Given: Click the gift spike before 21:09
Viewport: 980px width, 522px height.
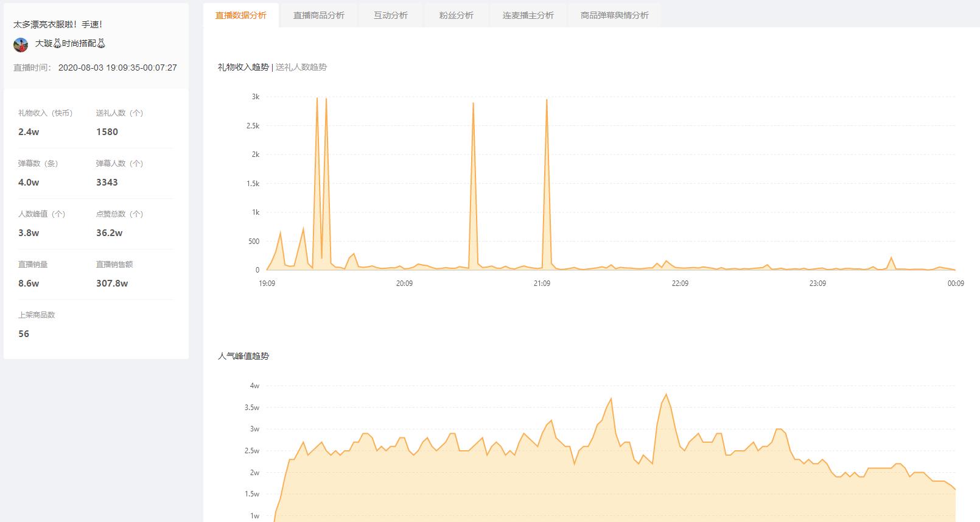Looking at the screenshot, I should pyautogui.click(x=547, y=100).
